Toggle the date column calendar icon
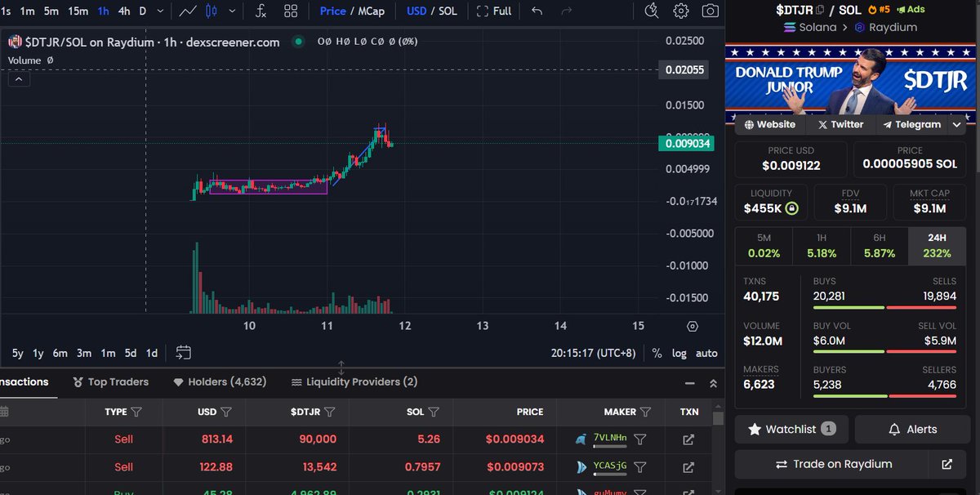Screen dimensions: 980x495 pos(4,412)
